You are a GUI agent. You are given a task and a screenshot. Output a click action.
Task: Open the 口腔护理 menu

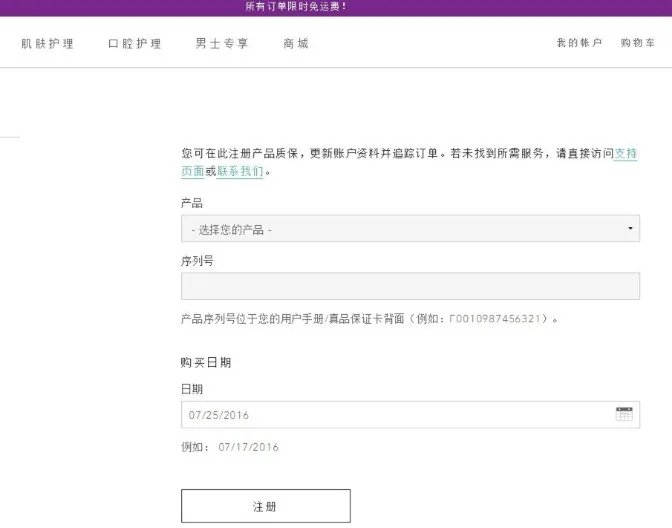pos(135,43)
